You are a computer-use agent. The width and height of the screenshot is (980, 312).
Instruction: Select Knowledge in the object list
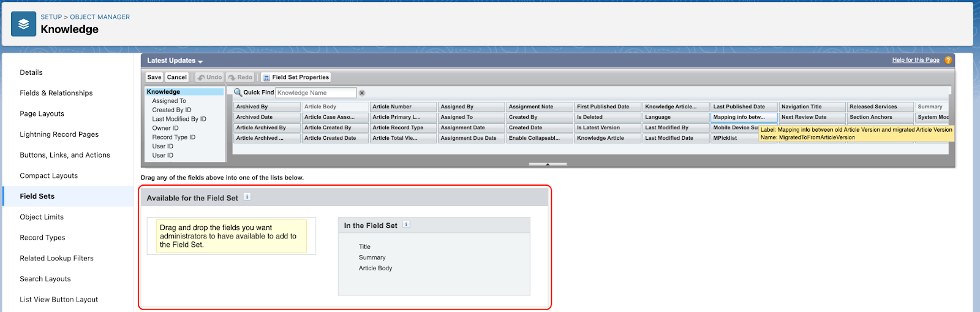point(184,92)
